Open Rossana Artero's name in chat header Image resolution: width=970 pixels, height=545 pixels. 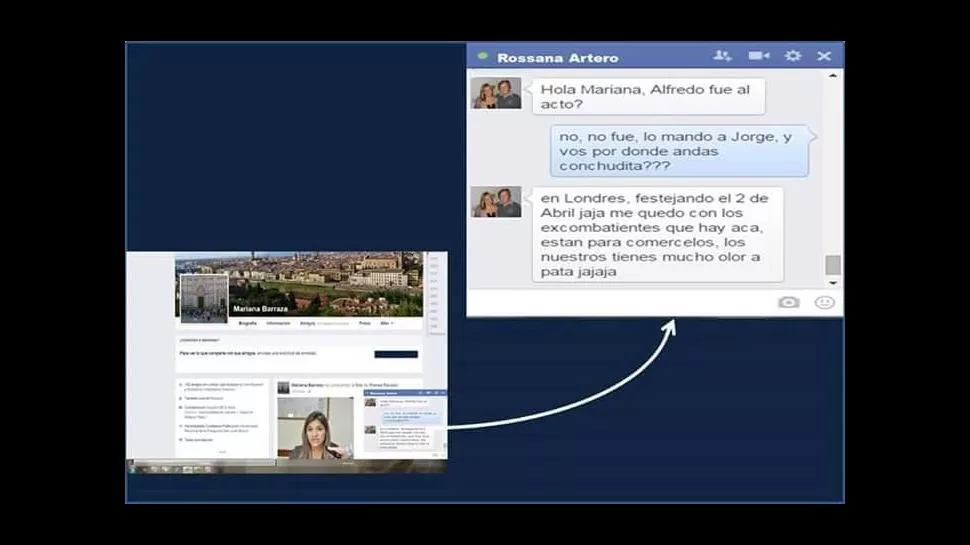[557, 57]
